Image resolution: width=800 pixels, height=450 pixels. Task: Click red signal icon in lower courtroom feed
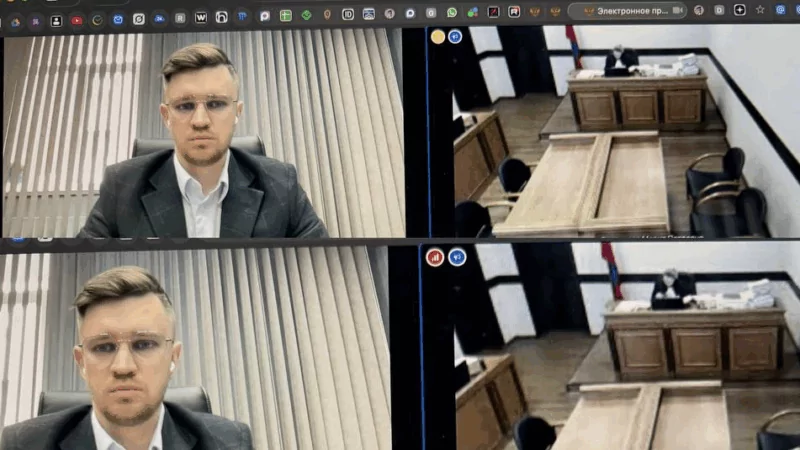point(436,257)
